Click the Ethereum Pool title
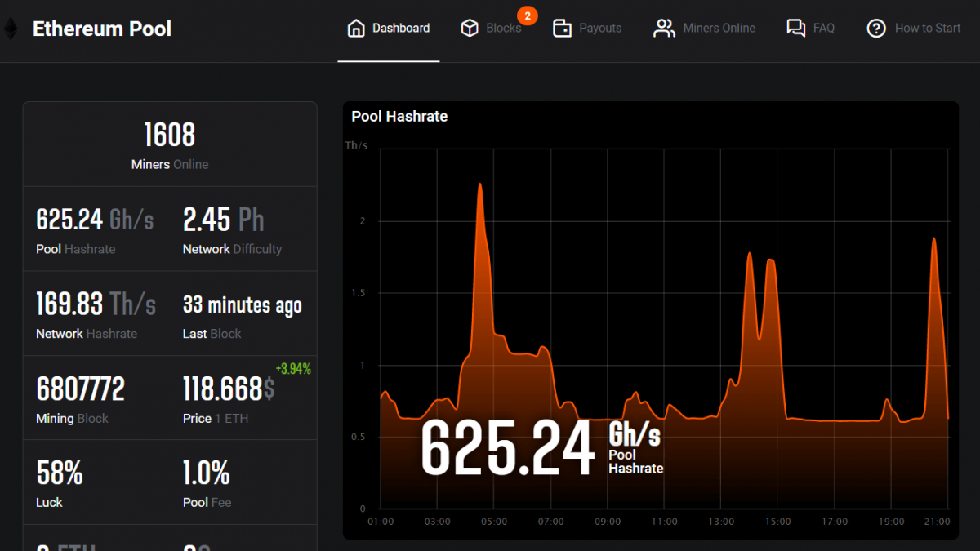 click(x=101, y=29)
